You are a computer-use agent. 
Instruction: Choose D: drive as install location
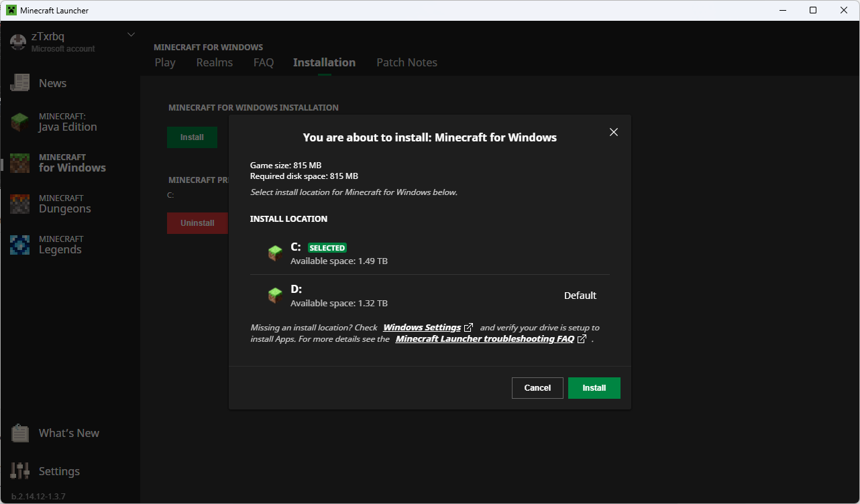429,296
